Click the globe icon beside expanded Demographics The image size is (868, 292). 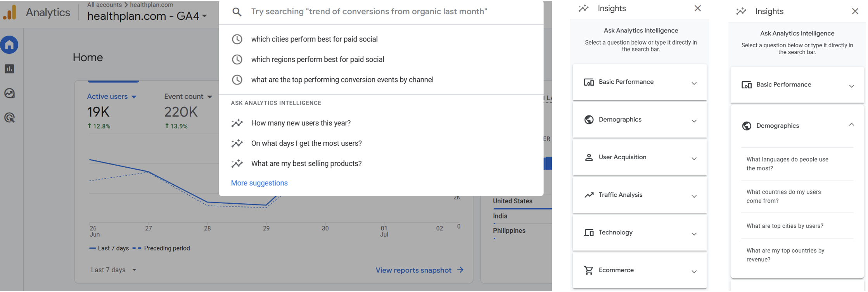pos(747,126)
